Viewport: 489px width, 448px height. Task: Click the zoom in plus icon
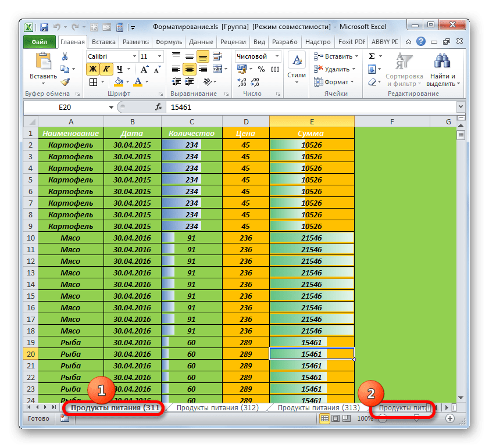pyautogui.click(x=449, y=418)
